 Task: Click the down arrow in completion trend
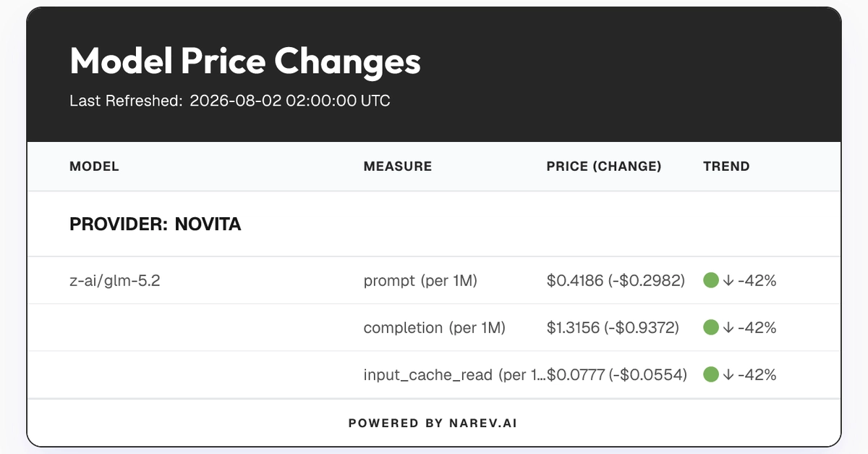(x=728, y=327)
